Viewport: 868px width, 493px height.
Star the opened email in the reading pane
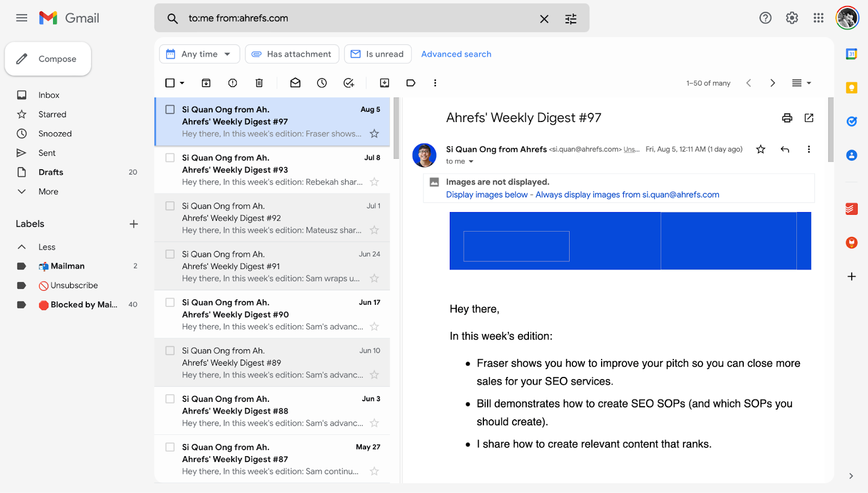click(x=761, y=149)
